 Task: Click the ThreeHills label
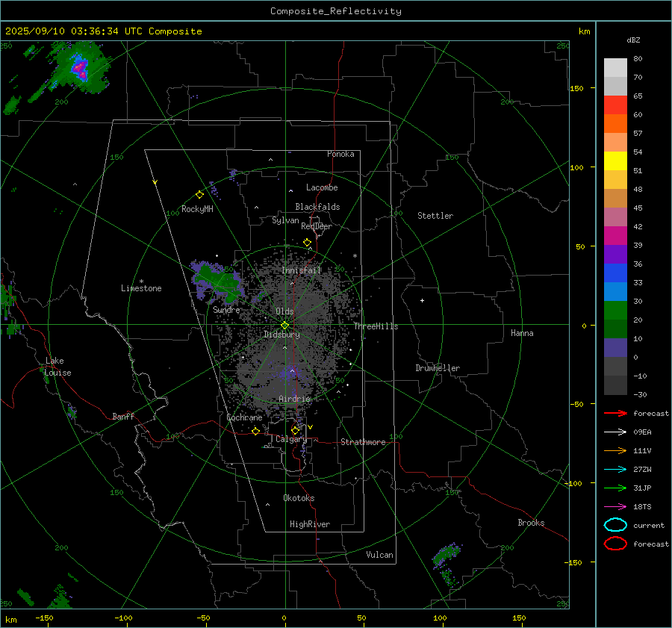point(376,326)
